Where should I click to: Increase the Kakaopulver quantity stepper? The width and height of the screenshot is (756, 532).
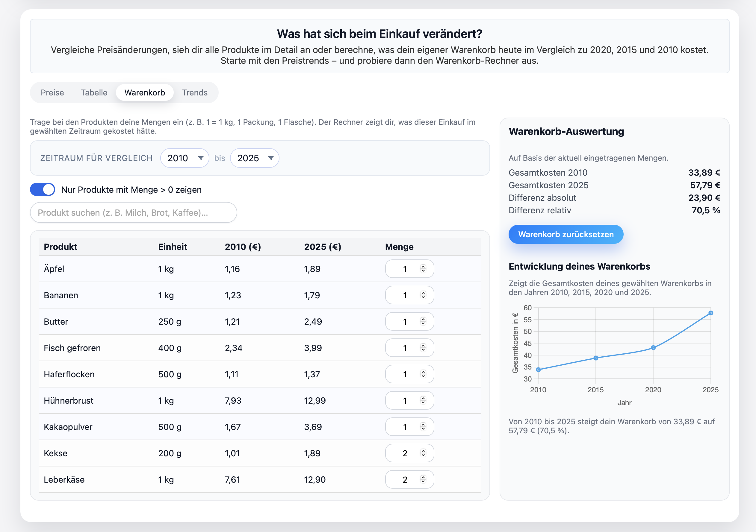click(x=423, y=424)
